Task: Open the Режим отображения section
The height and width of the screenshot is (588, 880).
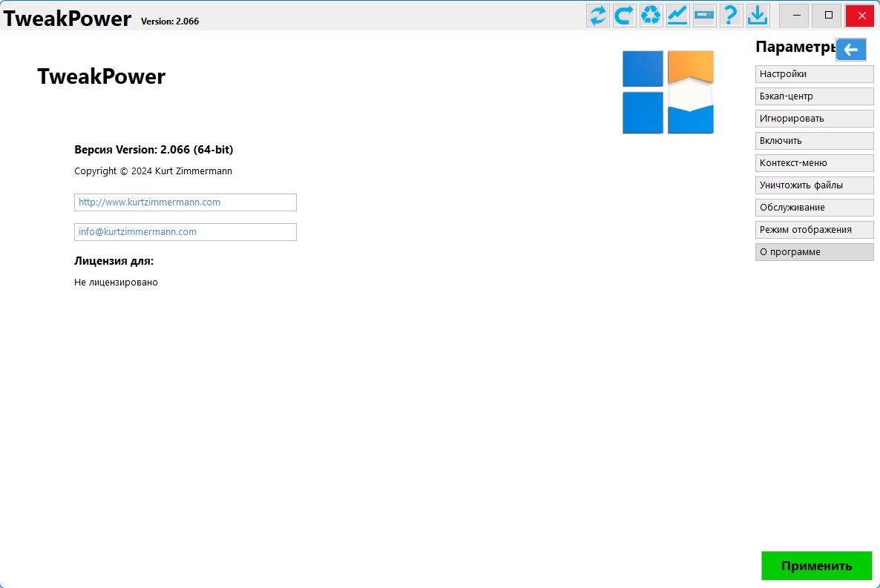Action: [815, 229]
